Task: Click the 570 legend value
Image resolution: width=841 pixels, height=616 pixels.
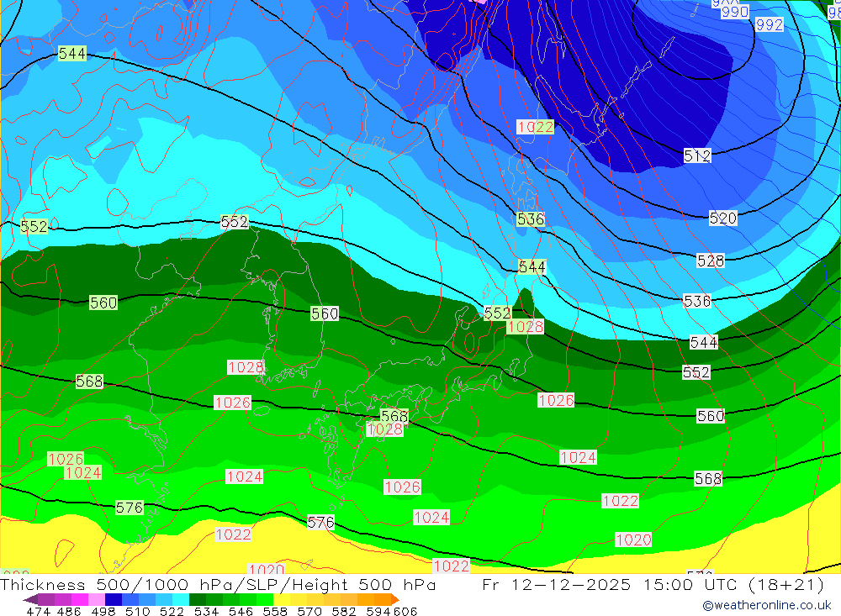Action: click(x=309, y=611)
